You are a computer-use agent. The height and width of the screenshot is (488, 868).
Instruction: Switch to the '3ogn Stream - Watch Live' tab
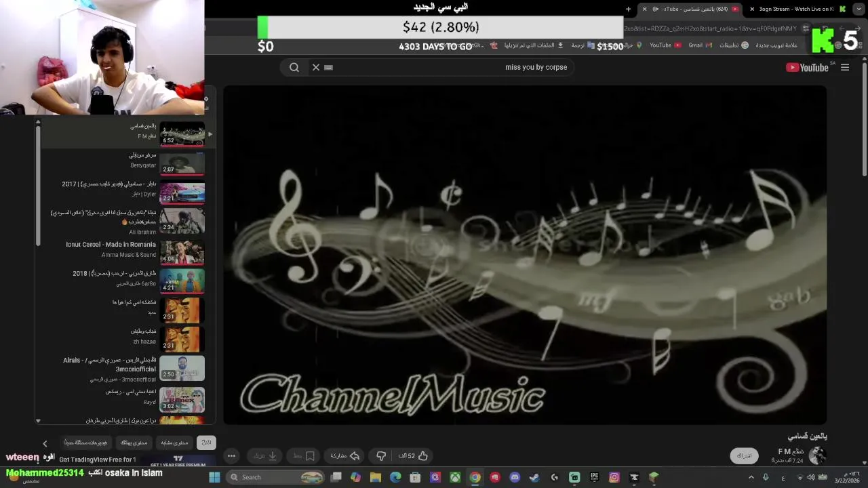pyautogui.click(x=795, y=9)
